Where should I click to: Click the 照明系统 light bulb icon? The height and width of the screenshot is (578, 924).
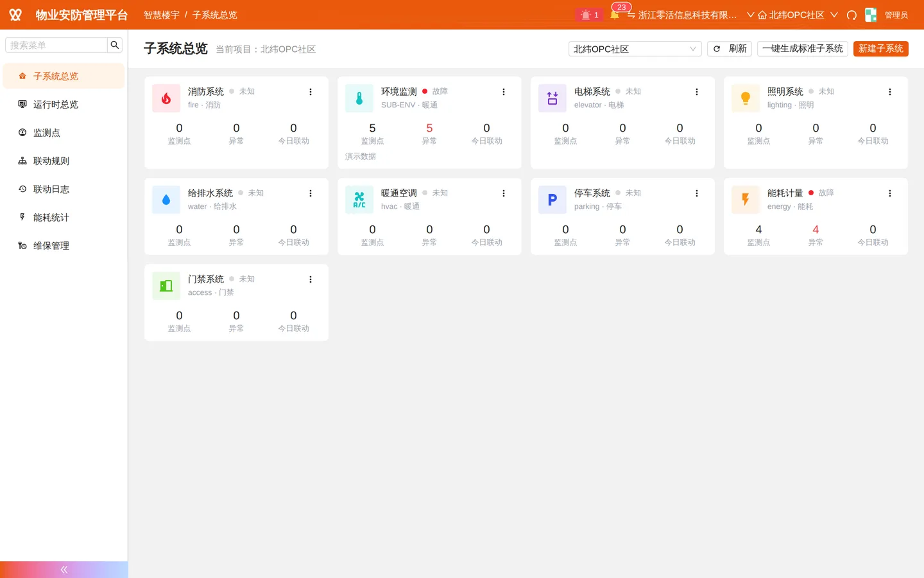(746, 98)
